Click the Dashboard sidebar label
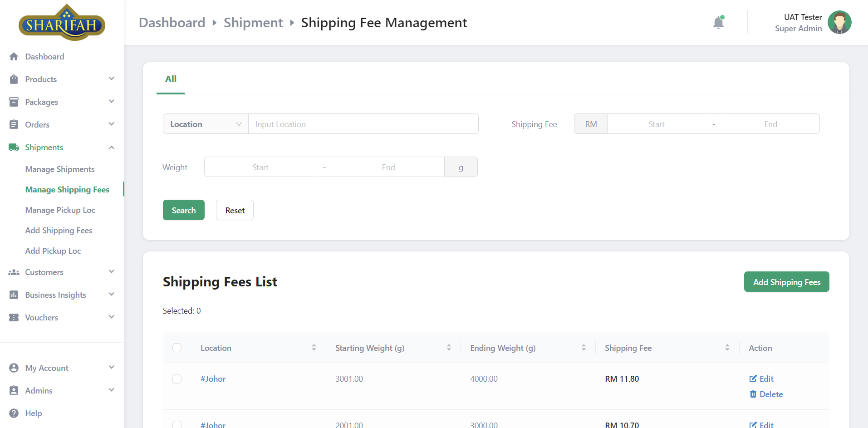868x428 pixels. pyautogui.click(x=44, y=57)
